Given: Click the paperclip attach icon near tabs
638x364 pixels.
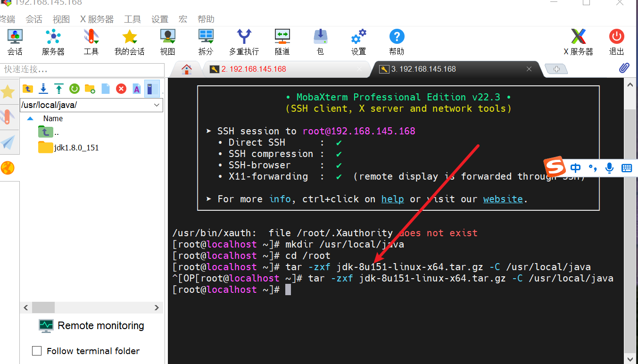Looking at the screenshot, I should point(624,68).
